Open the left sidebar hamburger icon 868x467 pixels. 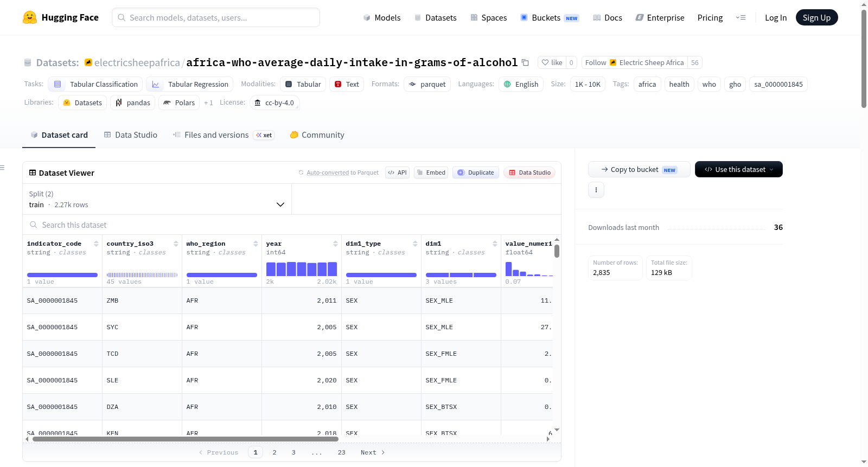2,168
